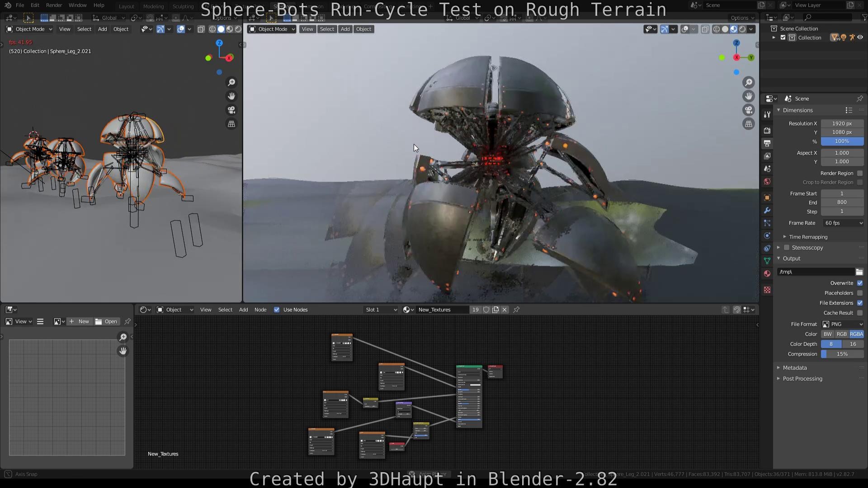Select the Render Properties tab
This screenshot has height=488, width=868.
click(x=767, y=131)
